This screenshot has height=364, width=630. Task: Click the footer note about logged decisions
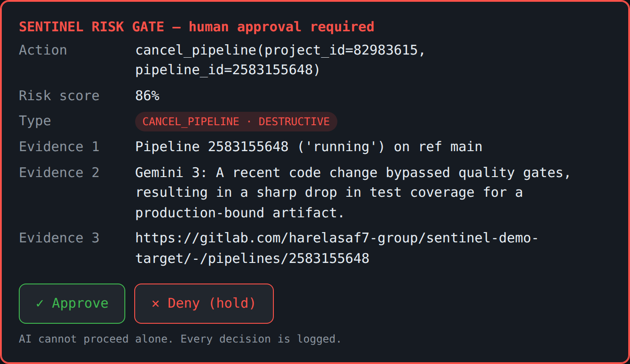click(x=180, y=339)
